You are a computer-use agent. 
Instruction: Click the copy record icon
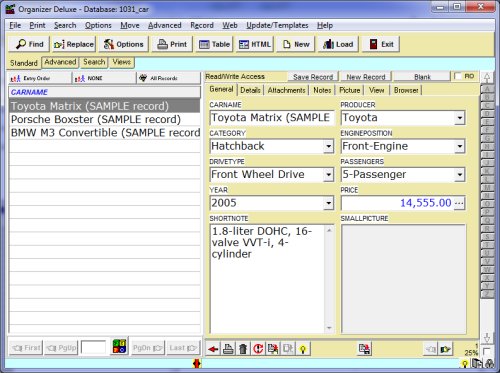273,349
